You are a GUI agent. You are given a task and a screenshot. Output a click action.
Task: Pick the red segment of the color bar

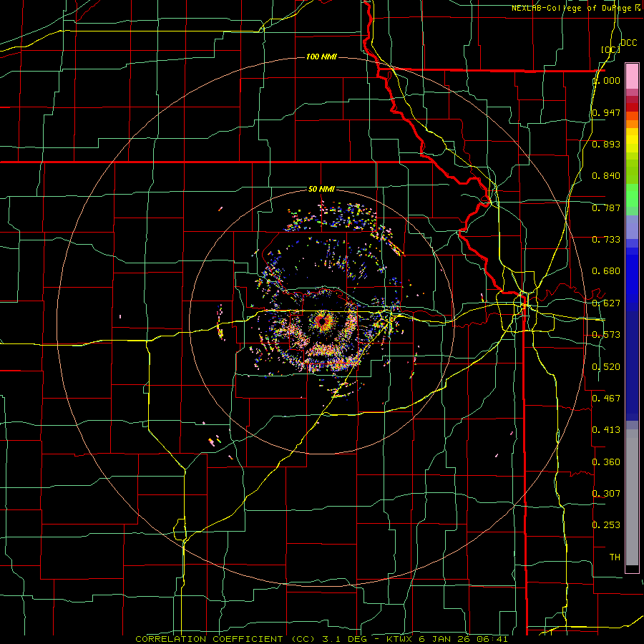pos(632,107)
